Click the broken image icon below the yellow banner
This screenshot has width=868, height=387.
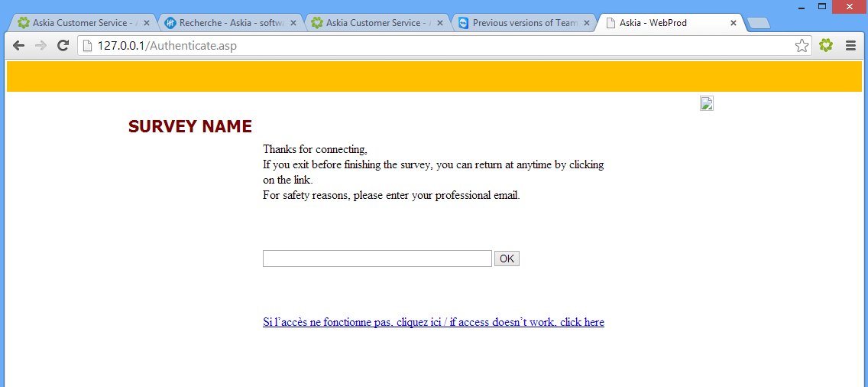706,103
